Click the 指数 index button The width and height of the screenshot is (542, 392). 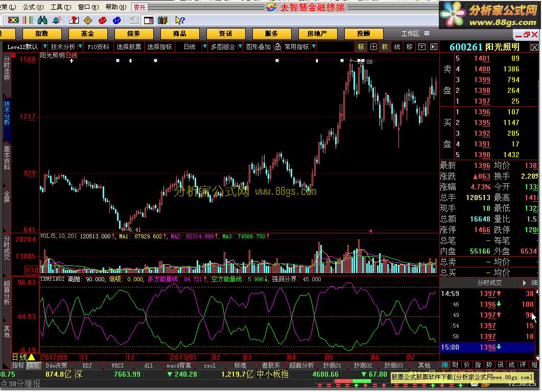coord(42,34)
